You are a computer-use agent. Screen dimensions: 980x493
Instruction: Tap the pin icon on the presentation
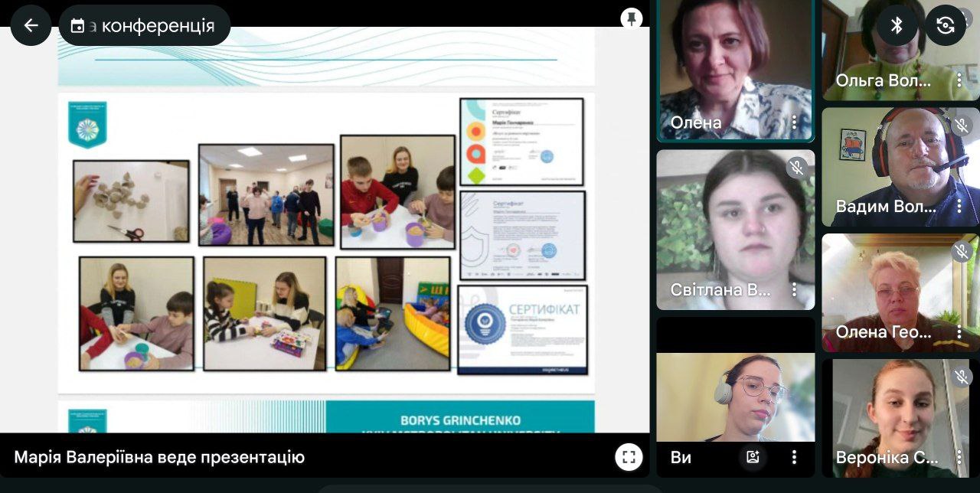(x=631, y=19)
